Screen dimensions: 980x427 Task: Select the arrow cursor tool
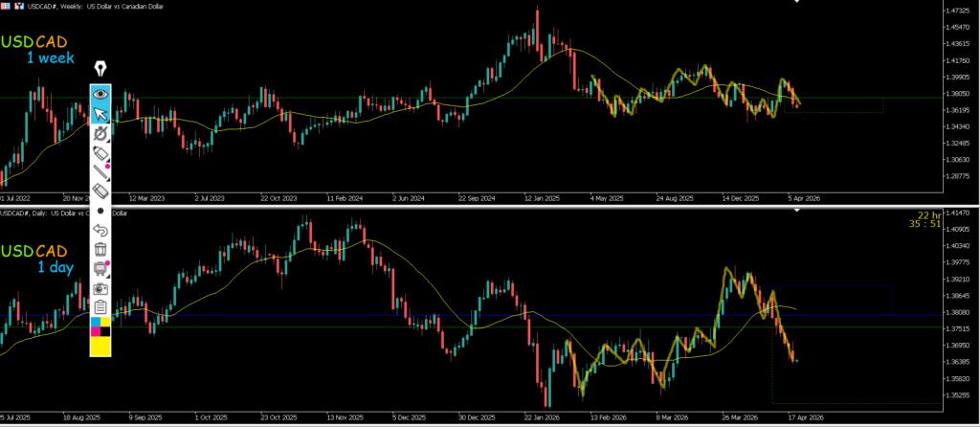pos(100,114)
